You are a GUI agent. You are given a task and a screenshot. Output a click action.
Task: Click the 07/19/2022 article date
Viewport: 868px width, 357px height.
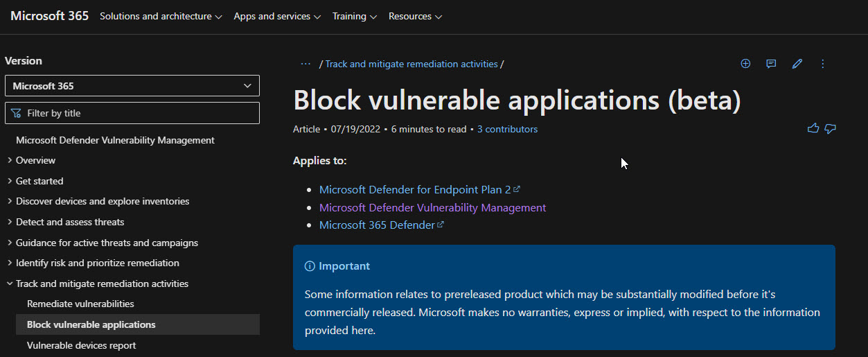pyautogui.click(x=355, y=129)
